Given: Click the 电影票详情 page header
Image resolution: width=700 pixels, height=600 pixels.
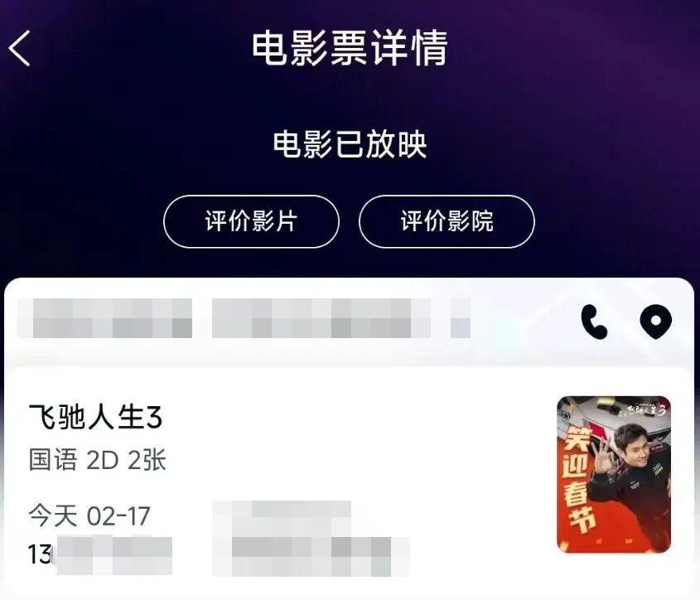Looking at the screenshot, I should point(350,48).
